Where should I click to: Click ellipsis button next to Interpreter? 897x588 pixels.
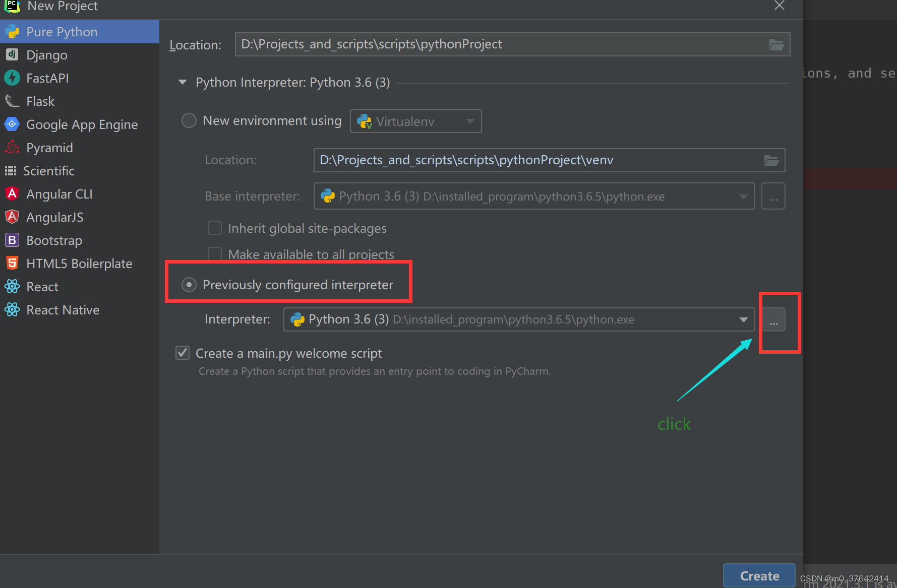[x=773, y=319]
